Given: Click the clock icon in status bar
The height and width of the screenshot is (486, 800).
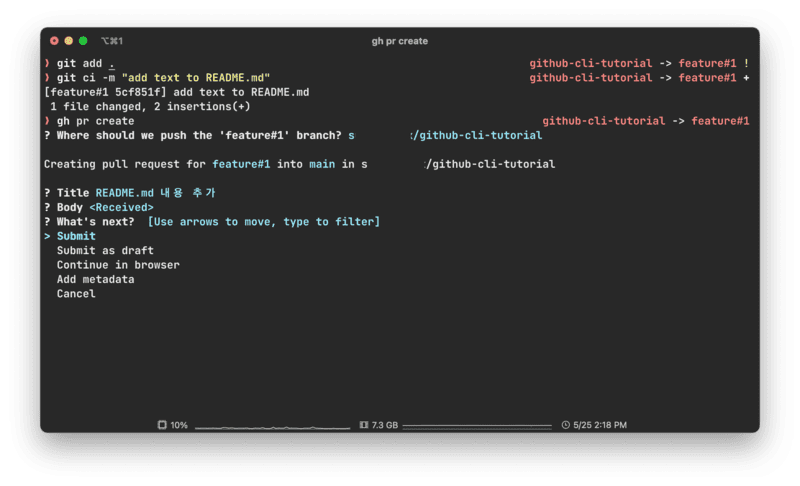Looking at the screenshot, I should click(x=566, y=425).
